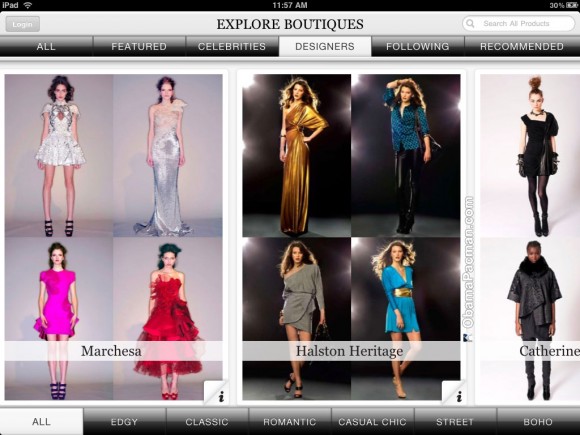The width and height of the screenshot is (580, 435).
Task: Filter boutiques by EDGY style
Action: pyautogui.click(x=124, y=422)
